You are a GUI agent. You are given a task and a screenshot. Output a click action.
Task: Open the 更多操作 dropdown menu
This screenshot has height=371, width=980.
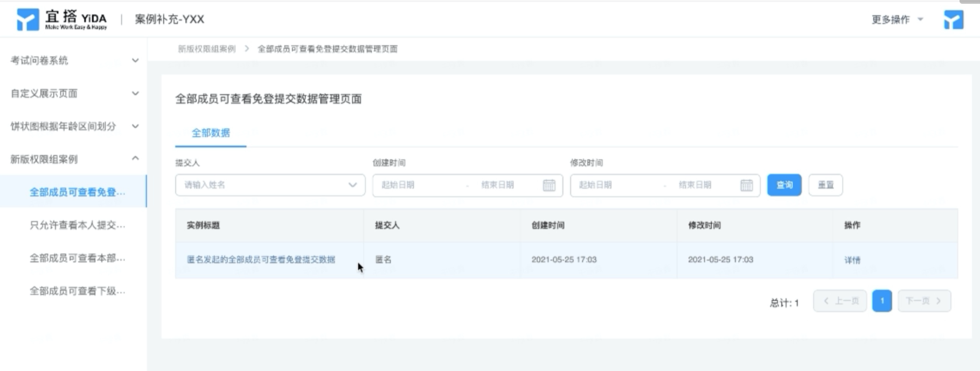point(898,19)
